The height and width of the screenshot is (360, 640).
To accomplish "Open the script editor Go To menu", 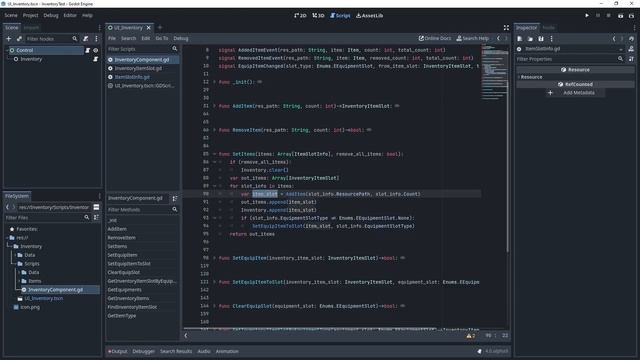I will (162, 38).
